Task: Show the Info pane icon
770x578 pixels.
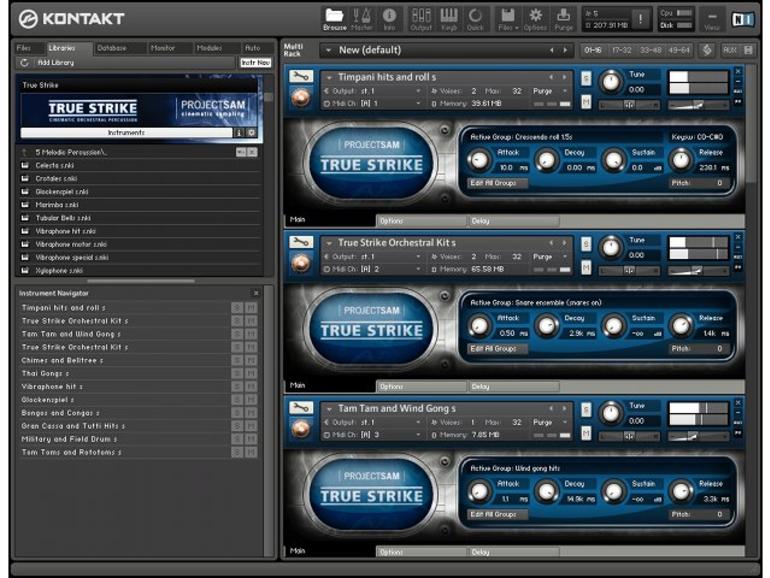Action: tap(389, 19)
